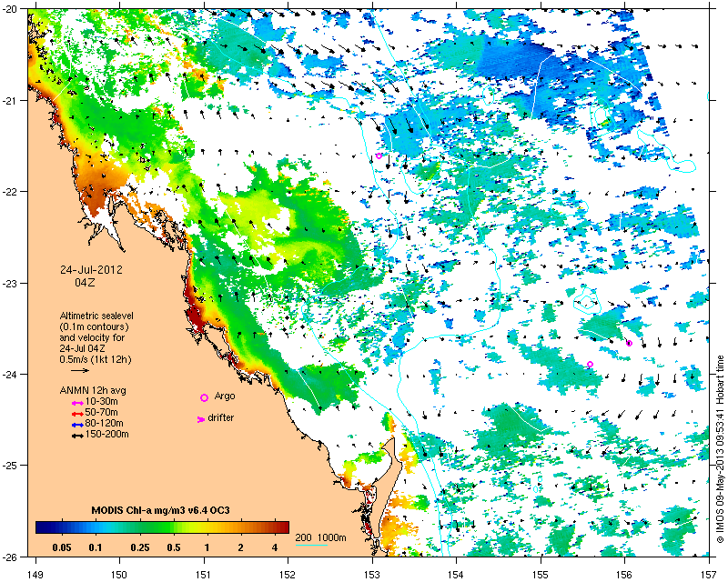Click the longitude axis label 155

pos(541,575)
